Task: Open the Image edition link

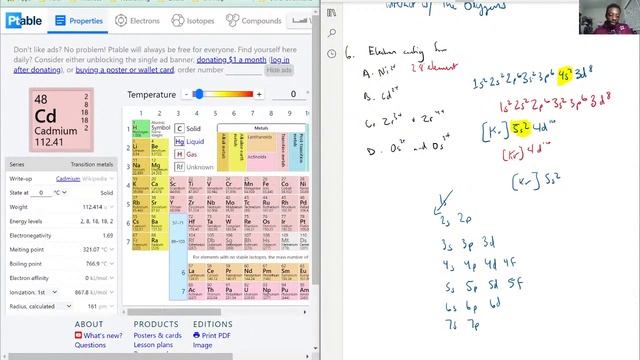Action: 202,345
